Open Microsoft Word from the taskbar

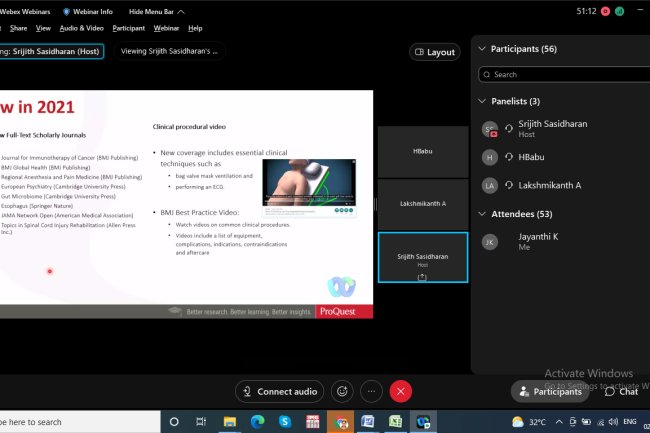coord(368,422)
